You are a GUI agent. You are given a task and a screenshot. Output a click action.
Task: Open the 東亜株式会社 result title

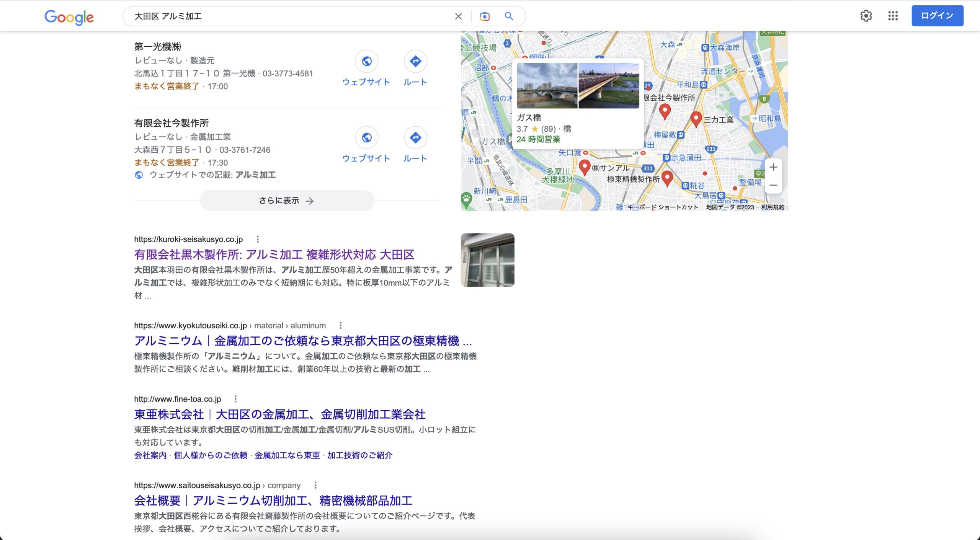[279, 414]
